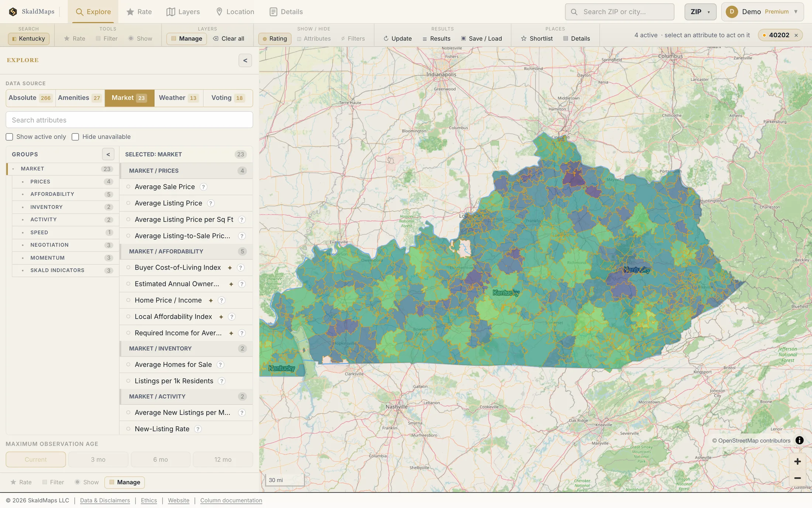The width and height of the screenshot is (812, 508).
Task: Select the Average Listing Price attribute
Action: coord(186,203)
